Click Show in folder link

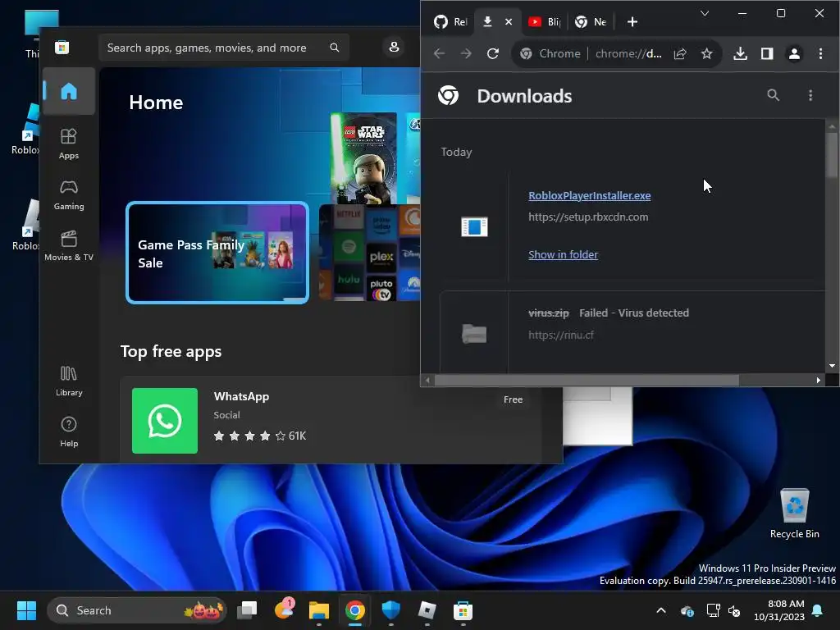click(x=563, y=254)
